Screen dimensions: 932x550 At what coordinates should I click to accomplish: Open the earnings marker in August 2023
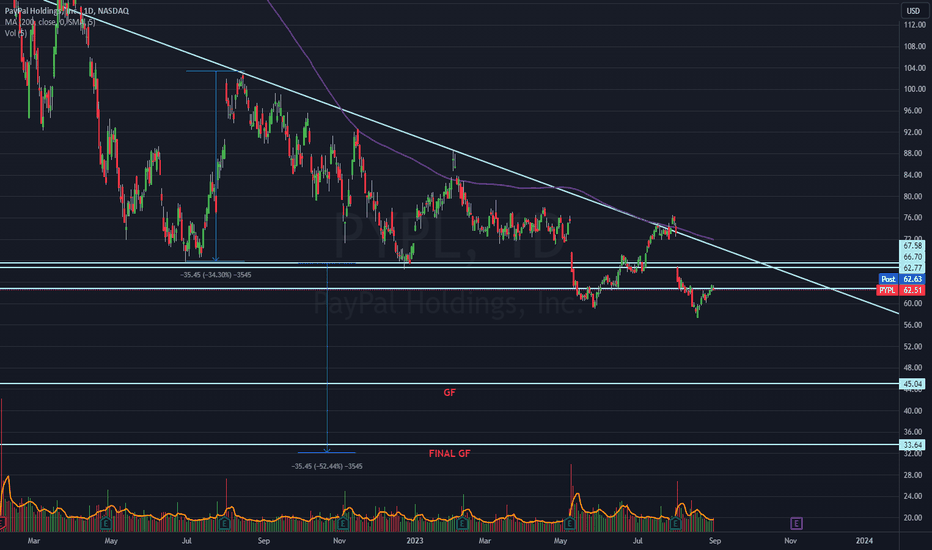(x=675, y=524)
